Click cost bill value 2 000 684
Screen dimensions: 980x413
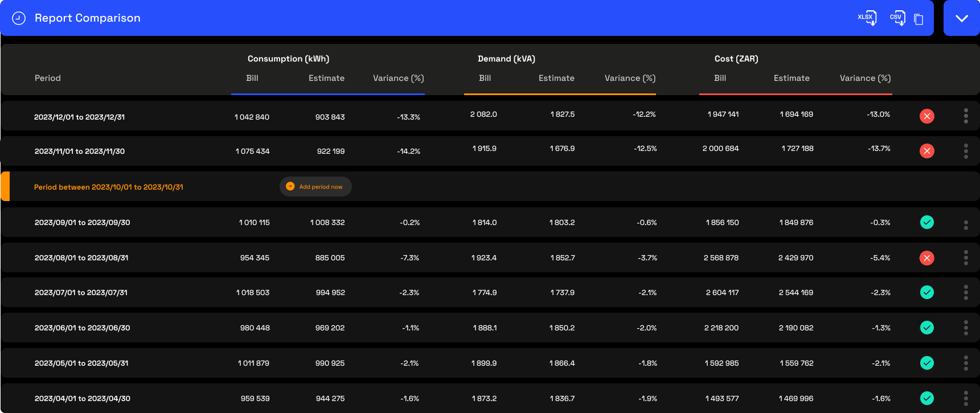click(x=720, y=148)
